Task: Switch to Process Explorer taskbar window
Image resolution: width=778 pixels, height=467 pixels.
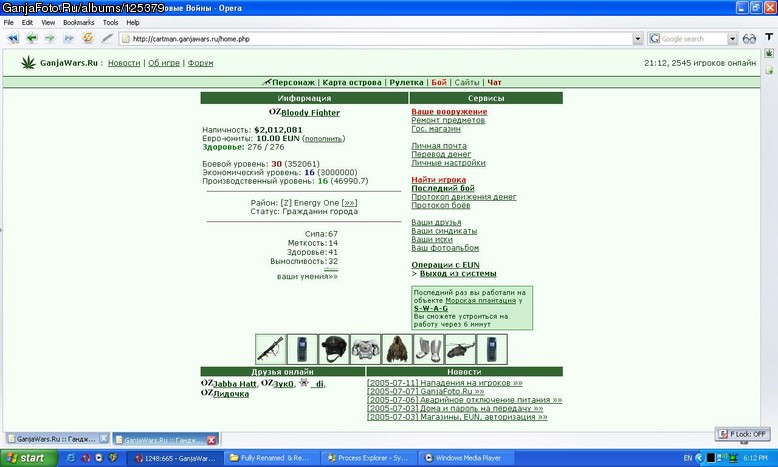Action: pyautogui.click(x=368, y=458)
